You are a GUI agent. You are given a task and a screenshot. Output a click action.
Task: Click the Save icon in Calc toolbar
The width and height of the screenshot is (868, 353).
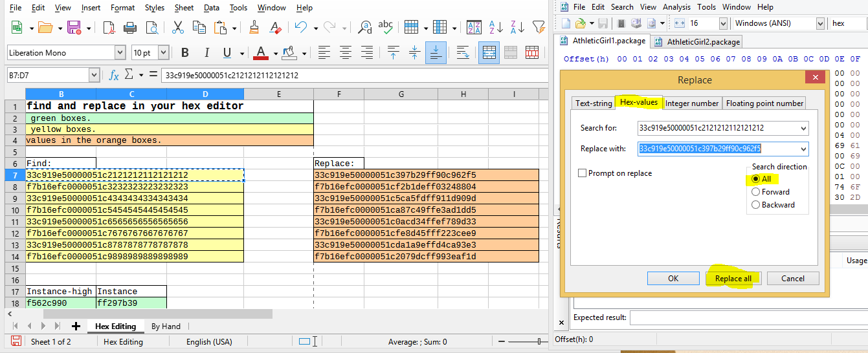pyautogui.click(x=74, y=28)
